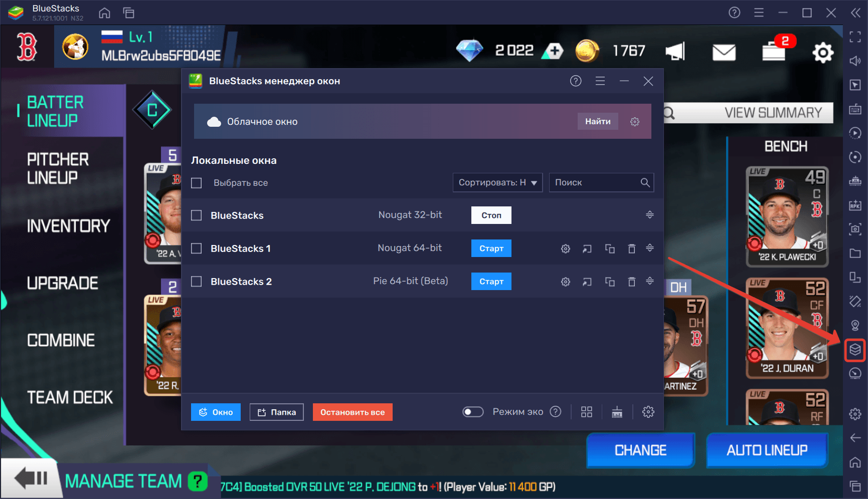Image resolution: width=868 pixels, height=499 pixels.
Task: Take a screenshot with the sidebar camera icon
Action: point(855,229)
